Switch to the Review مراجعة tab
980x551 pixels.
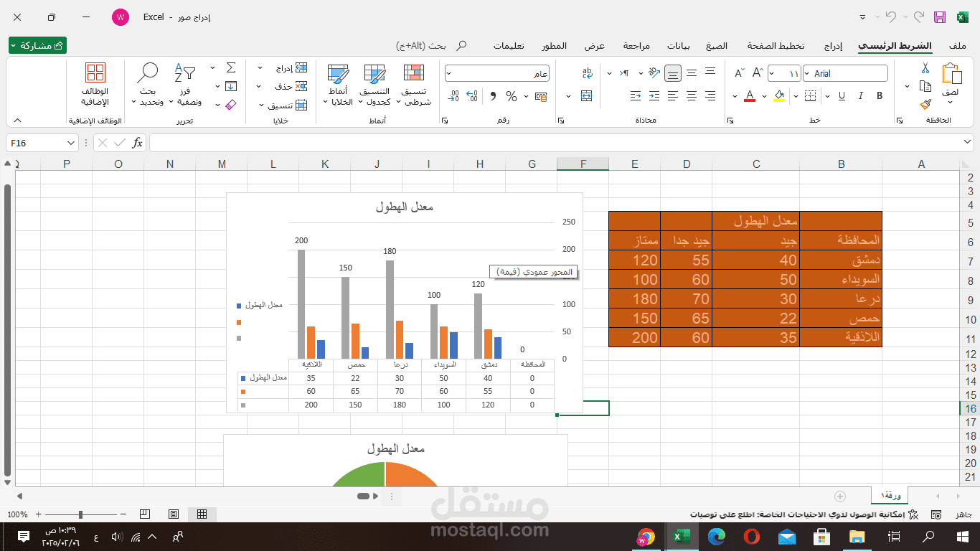(636, 46)
